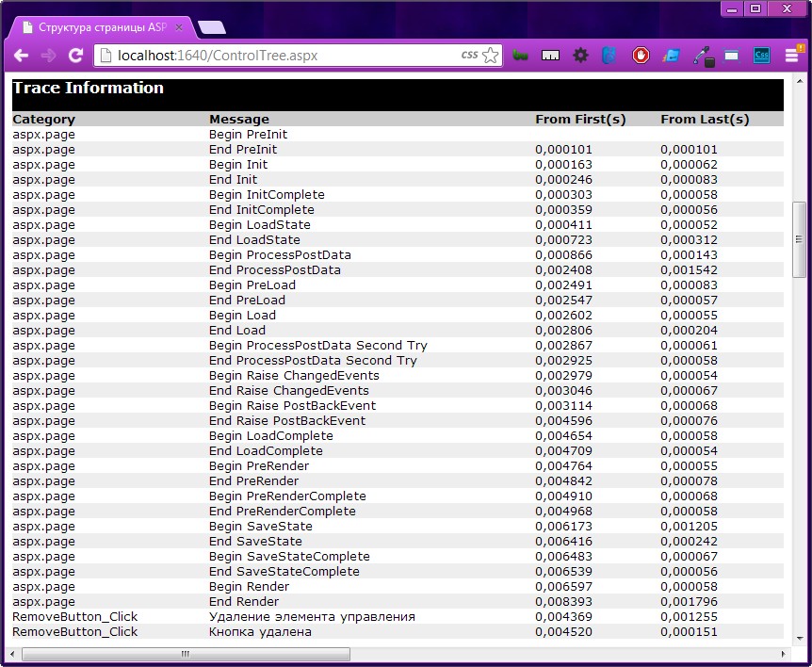The image size is (812, 667).
Task: Click the horizontal scrollbar thumb
Action: click(x=186, y=654)
